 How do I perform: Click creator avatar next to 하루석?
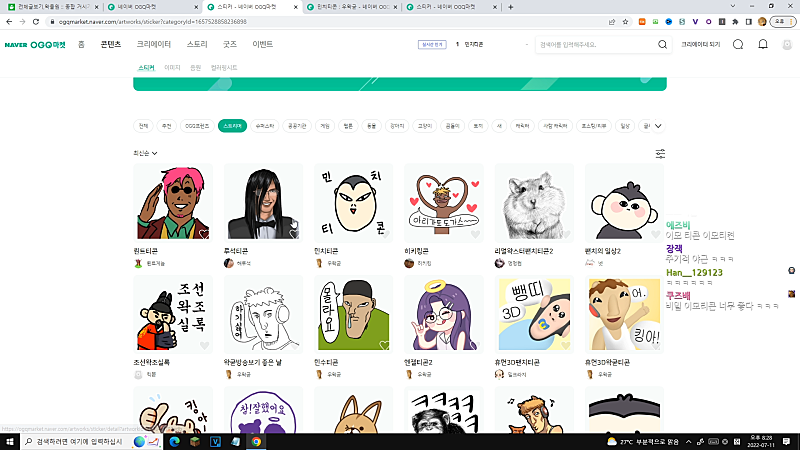click(x=229, y=263)
